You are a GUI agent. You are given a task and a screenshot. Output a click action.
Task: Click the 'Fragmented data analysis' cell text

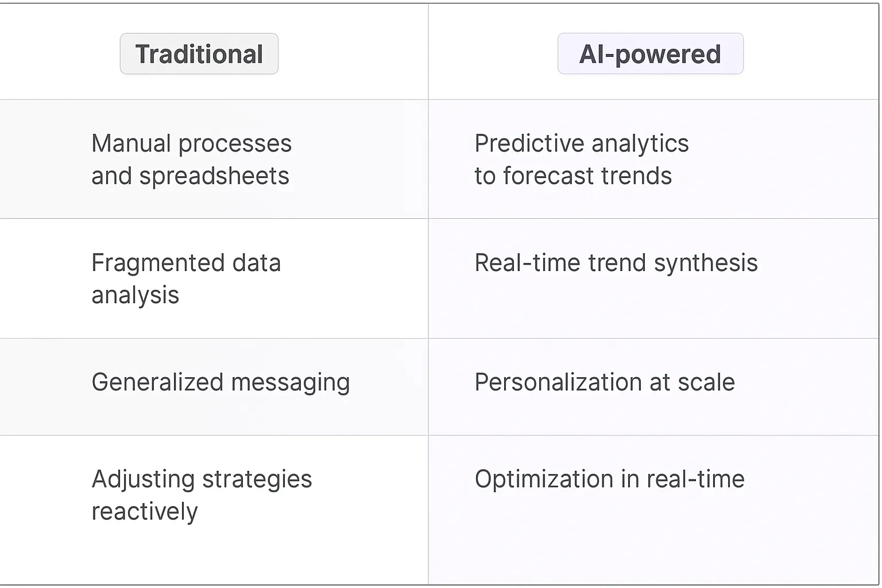pos(185,278)
